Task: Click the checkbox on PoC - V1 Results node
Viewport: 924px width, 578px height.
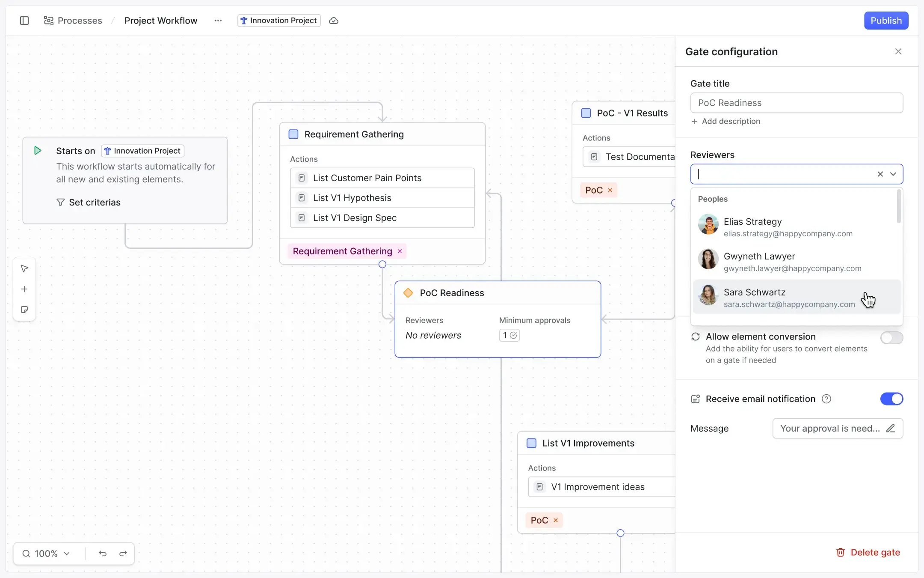Action: (x=585, y=113)
